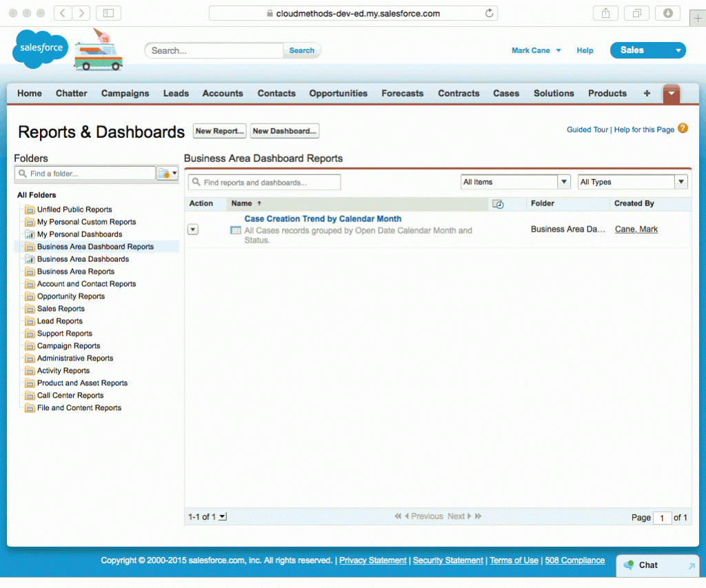Open the Cane, Mark creator link
The image size is (706, 588).
click(x=636, y=229)
